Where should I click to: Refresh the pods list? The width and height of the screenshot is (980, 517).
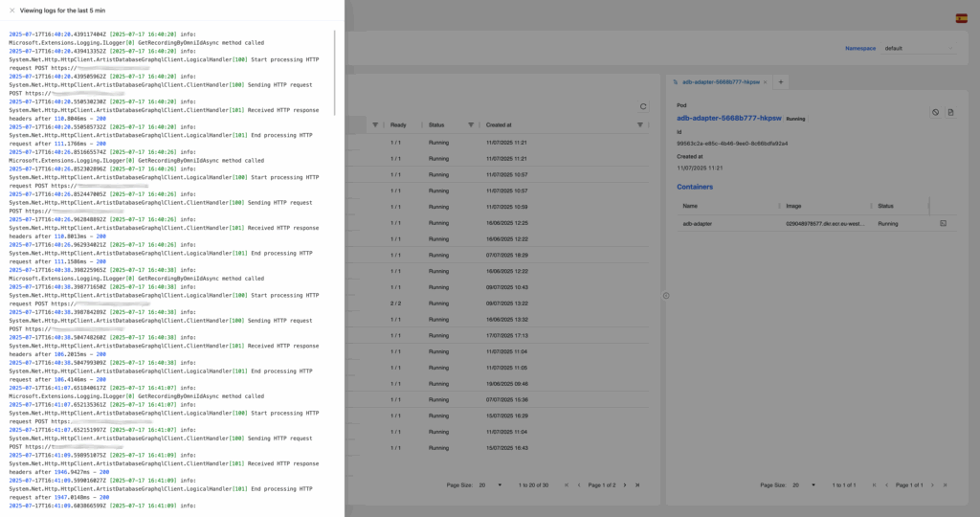(x=643, y=106)
